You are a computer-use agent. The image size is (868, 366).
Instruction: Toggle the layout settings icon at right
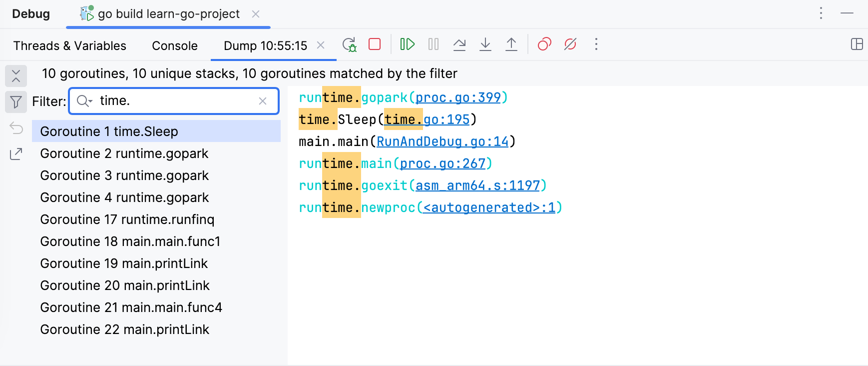click(x=857, y=44)
